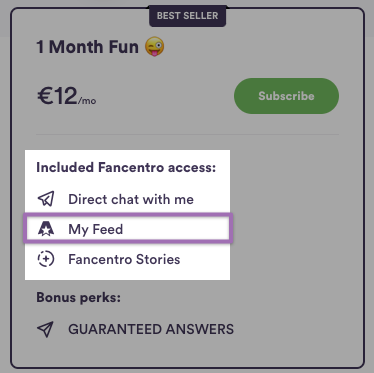Viewport: 374px width, 373px height.
Task: Click the Fun word in plan title
Action: click(123, 47)
